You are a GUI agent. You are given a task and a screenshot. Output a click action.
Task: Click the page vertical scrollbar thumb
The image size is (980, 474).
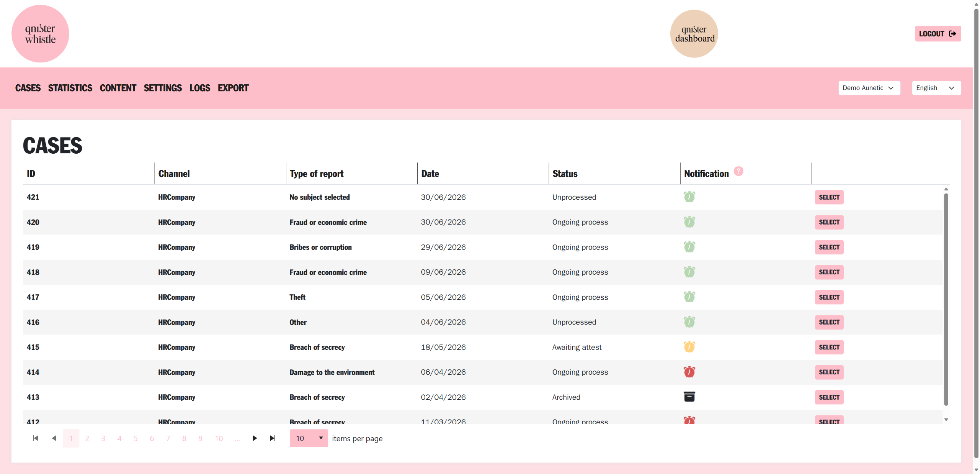click(x=976, y=234)
